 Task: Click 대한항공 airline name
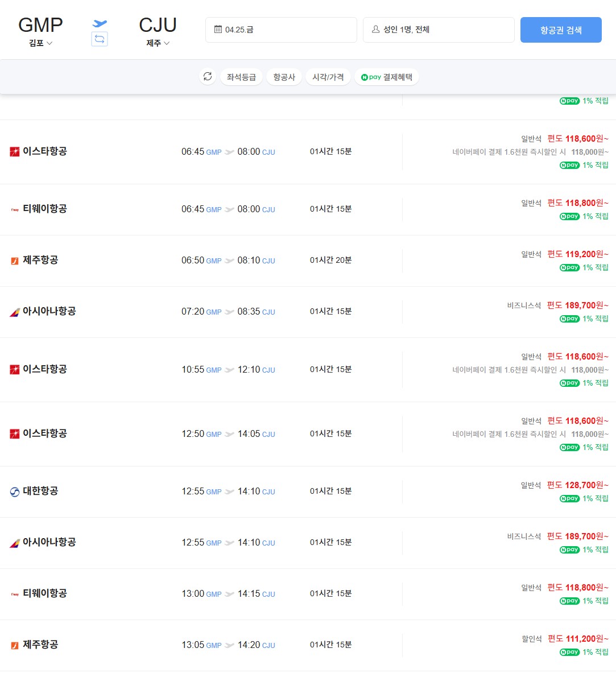point(40,490)
